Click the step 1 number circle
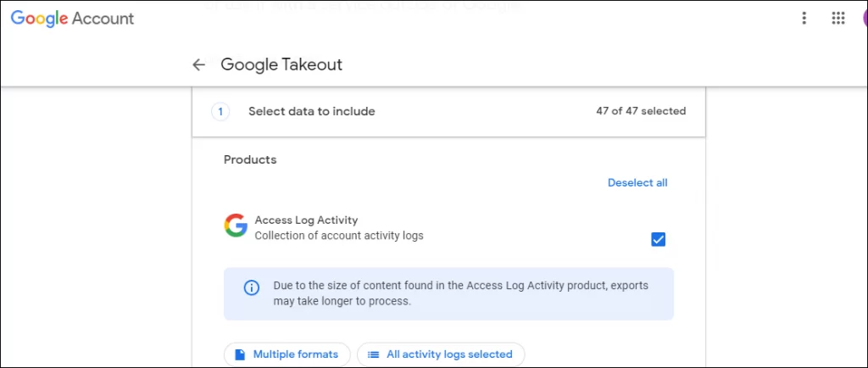The image size is (868, 368). 220,112
